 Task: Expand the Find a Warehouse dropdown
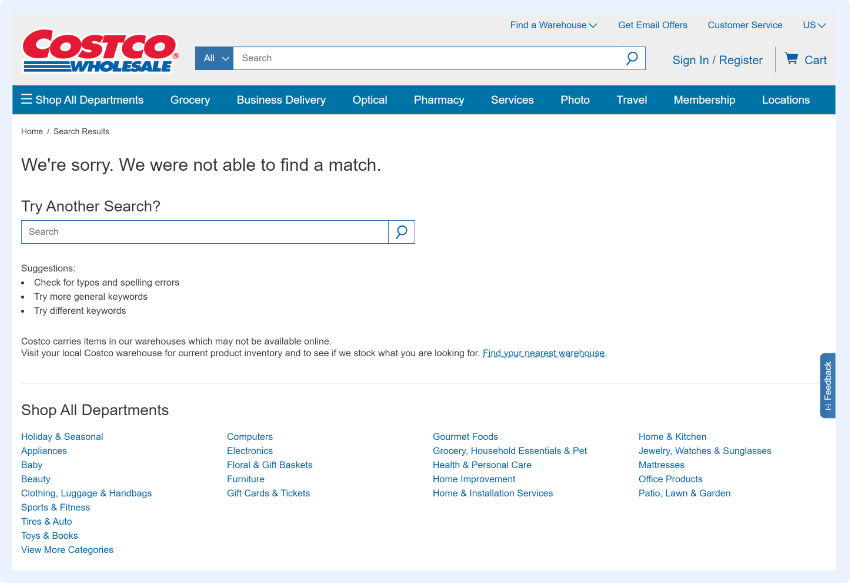(x=553, y=25)
